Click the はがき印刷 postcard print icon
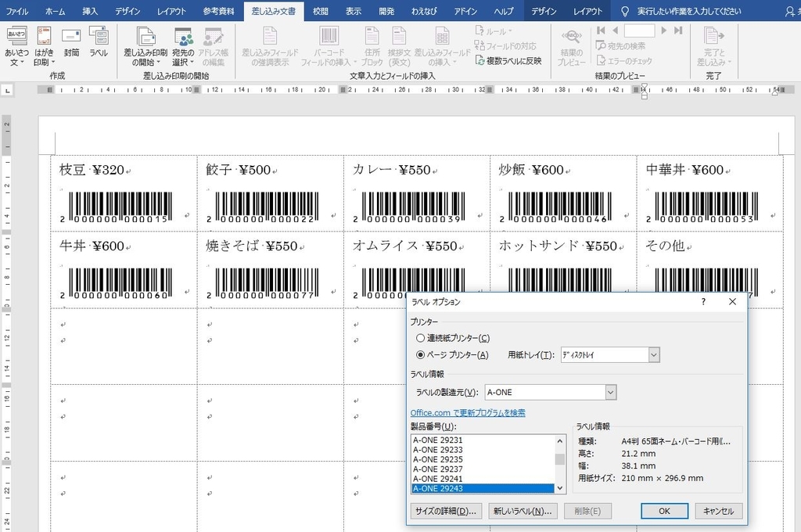This screenshot has width=801, height=532. click(44, 46)
